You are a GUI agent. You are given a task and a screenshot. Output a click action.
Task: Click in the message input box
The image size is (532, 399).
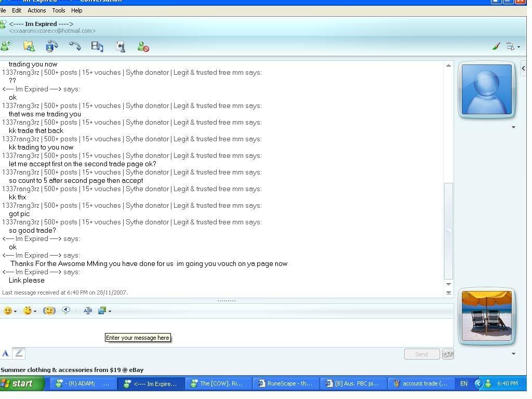click(227, 332)
